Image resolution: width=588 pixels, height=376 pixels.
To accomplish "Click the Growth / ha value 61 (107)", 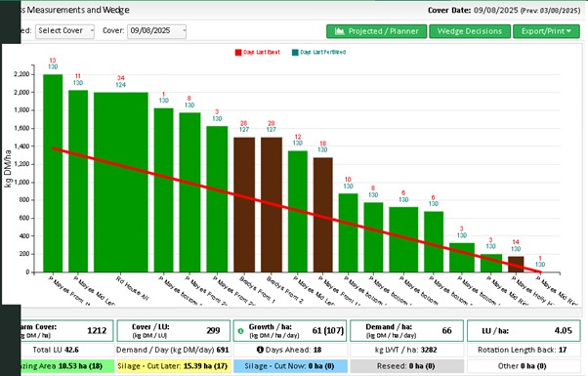I will point(328,331).
